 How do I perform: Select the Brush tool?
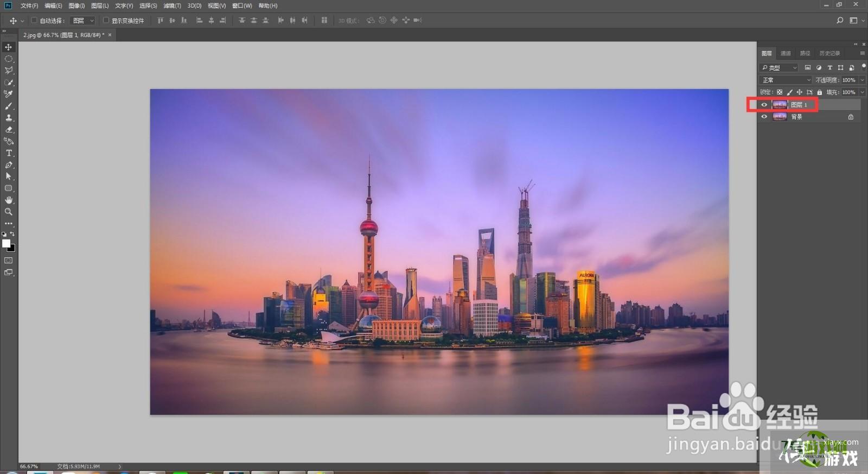coord(9,106)
